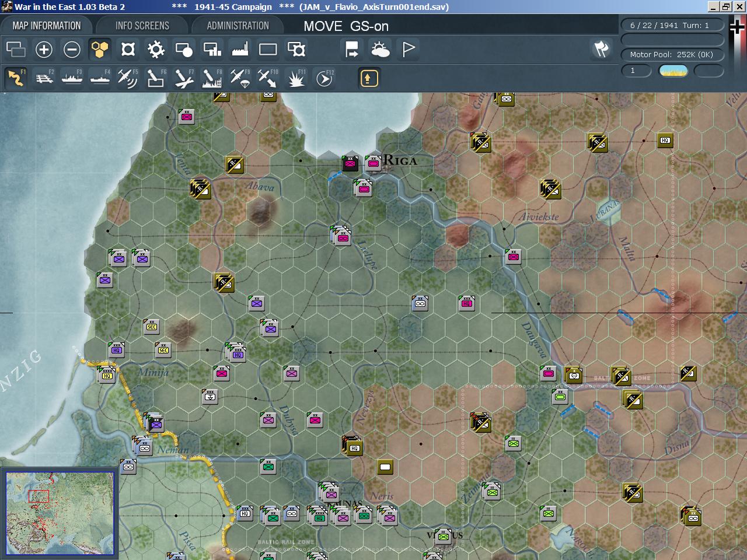Select F8 bomb city mode

click(212, 78)
